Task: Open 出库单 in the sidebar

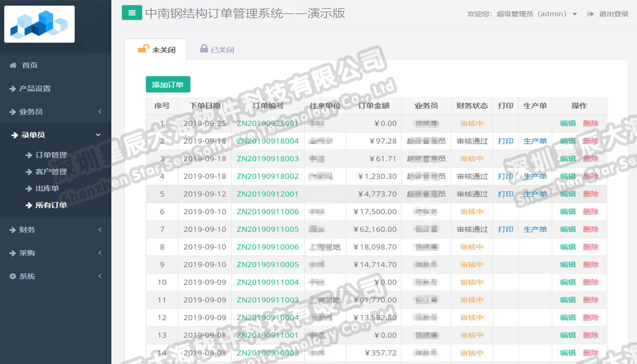Action: (x=47, y=188)
